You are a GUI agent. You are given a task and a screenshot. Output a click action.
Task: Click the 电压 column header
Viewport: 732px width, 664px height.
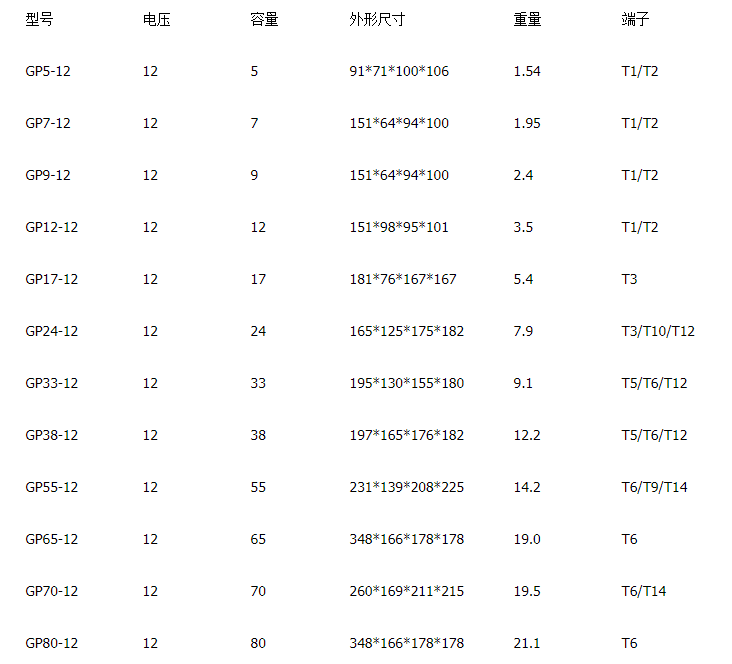[157, 19]
